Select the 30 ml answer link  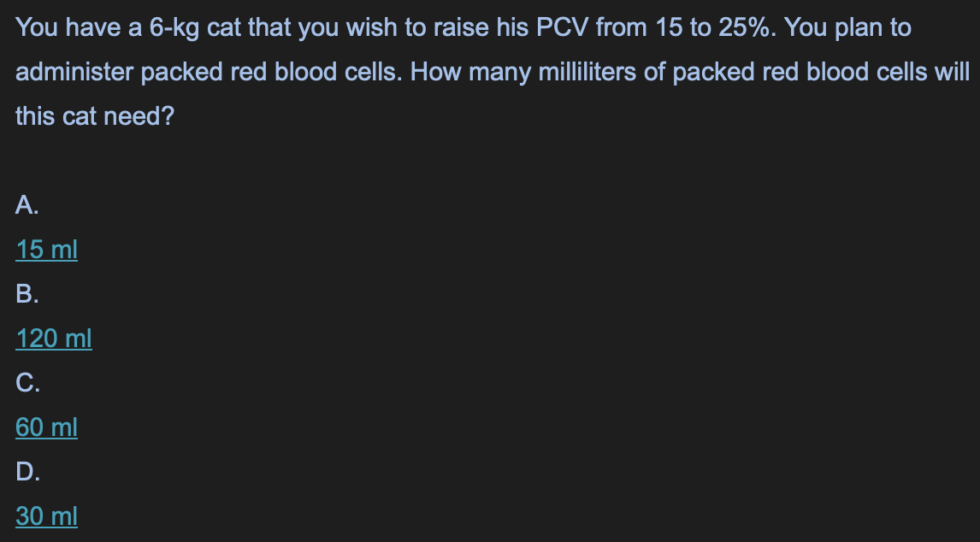pyautogui.click(x=46, y=515)
